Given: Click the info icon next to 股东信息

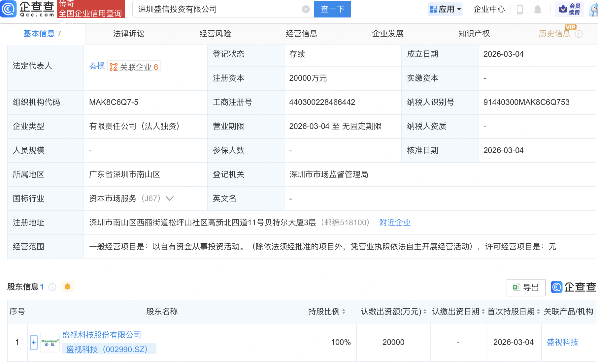Looking at the screenshot, I should pyautogui.click(x=52, y=287).
